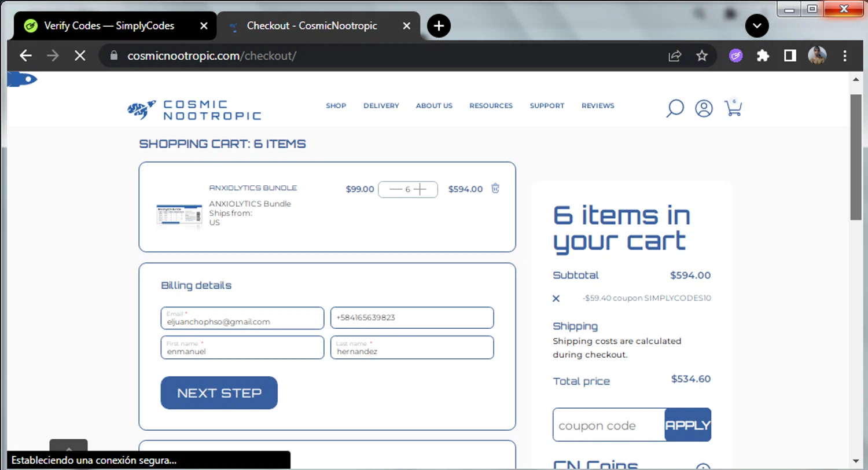
Task: Increase Anxiolytics Bundle quantity with plus
Action: click(x=420, y=189)
